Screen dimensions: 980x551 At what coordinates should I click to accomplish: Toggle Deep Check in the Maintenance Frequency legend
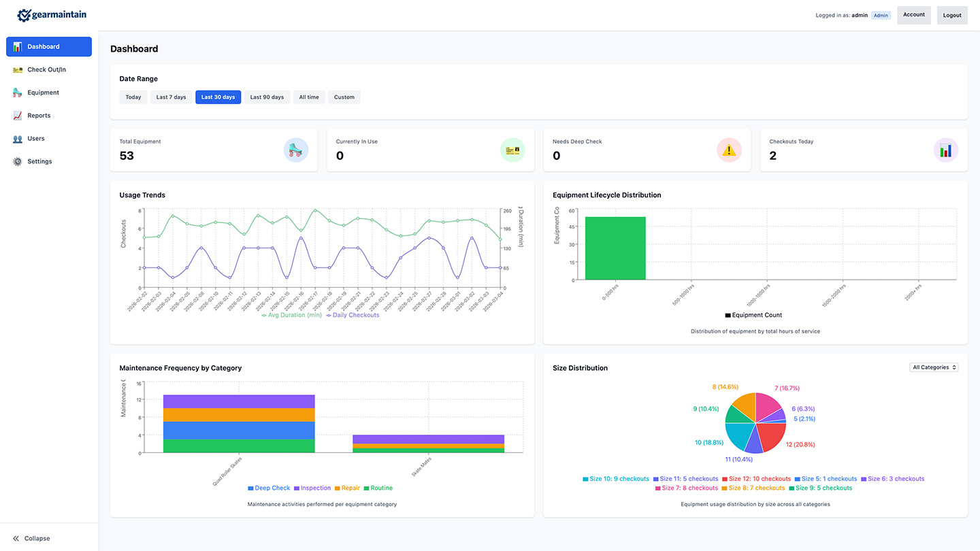pyautogui.click(x=268, y=488)
